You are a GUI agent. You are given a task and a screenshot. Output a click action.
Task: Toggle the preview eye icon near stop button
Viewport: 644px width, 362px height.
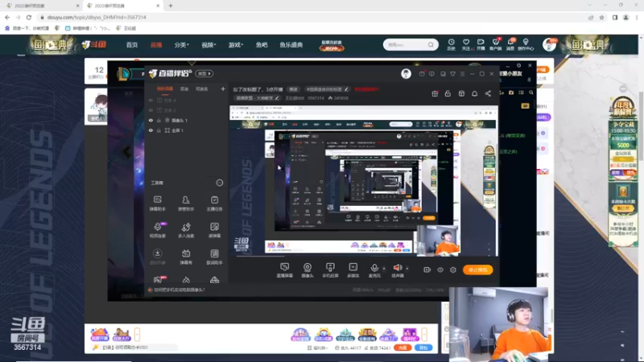click(440, 269)
